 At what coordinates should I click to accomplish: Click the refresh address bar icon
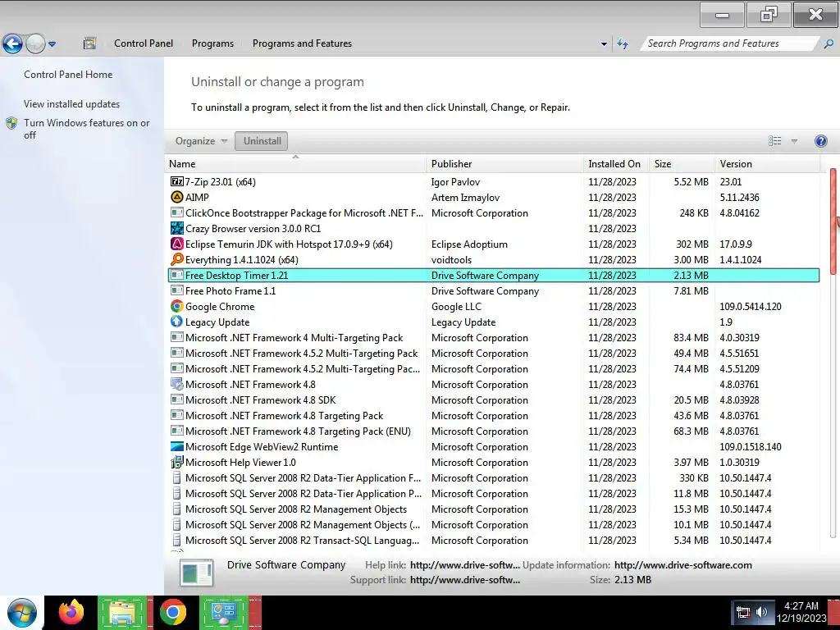[x=623, y=43]
